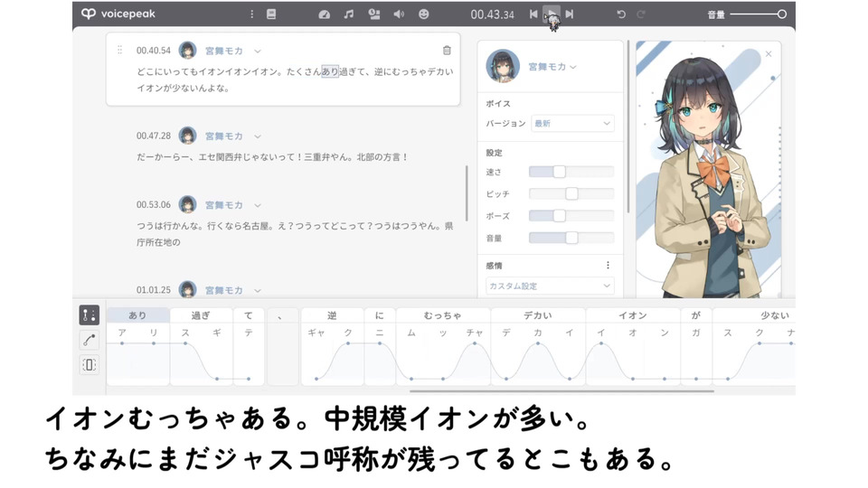This screenshot has height=488, width=868.
Task: Skip to next block
Action: pos(570,14)
